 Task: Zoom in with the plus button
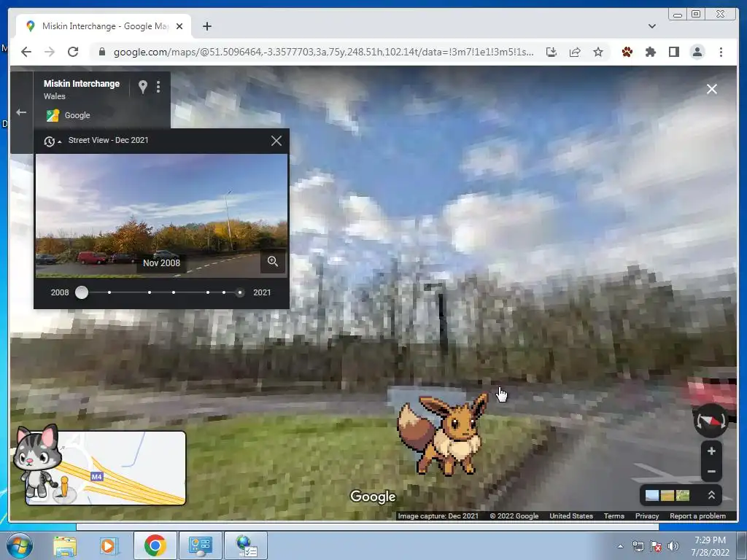711,451
